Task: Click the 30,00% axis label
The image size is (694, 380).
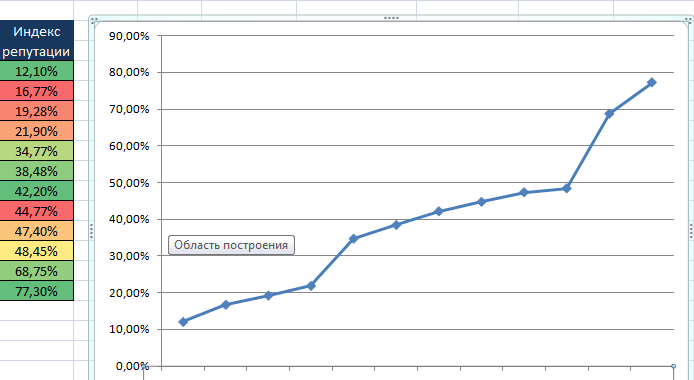Action: coord(129,256)
